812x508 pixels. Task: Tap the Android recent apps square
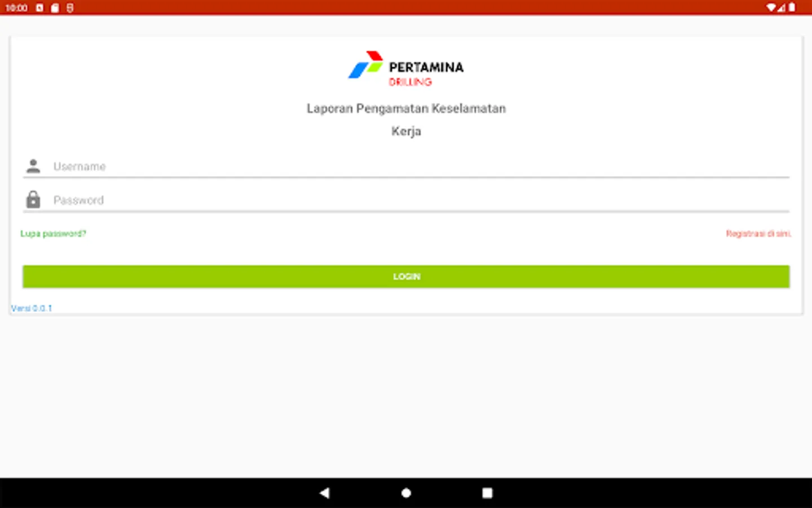(487, 493)
